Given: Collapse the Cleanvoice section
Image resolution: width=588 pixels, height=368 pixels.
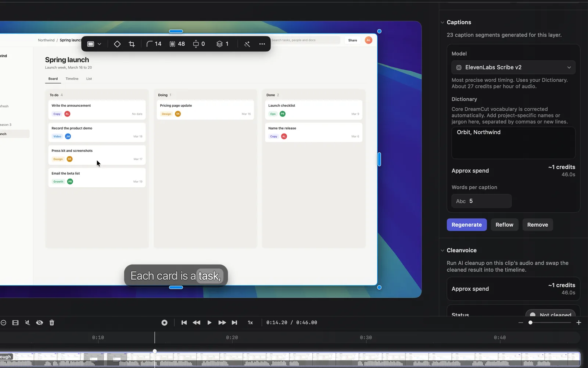Looking at the screenshot, I should [442, 251].
